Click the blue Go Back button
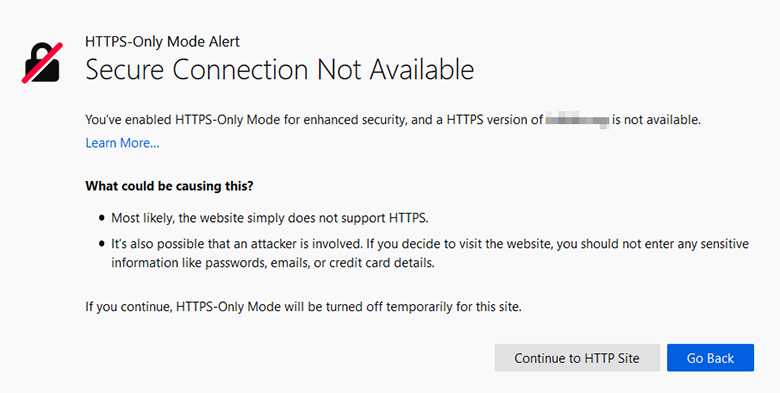Screen dimensions: 780x393 710,358
